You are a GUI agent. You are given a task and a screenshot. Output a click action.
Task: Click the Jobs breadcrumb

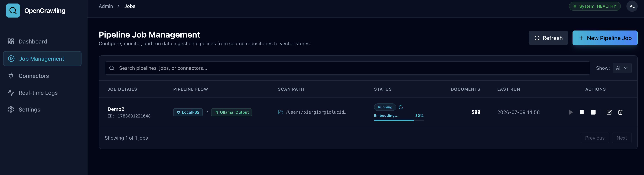click(x=130, y=6)
